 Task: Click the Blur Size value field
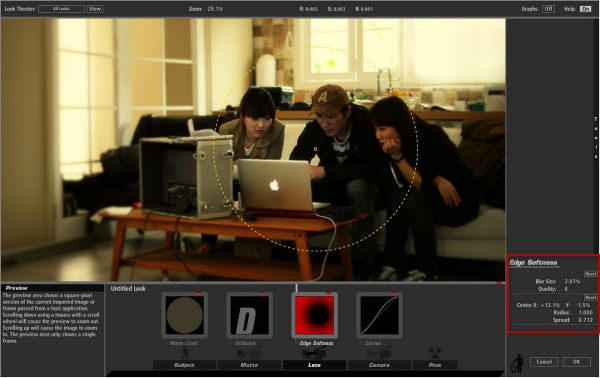(x=572, y=281)
